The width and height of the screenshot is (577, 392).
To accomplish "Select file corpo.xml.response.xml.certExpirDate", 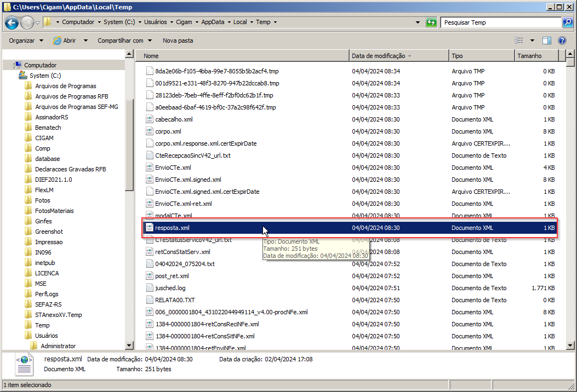I will coord(205,143).
